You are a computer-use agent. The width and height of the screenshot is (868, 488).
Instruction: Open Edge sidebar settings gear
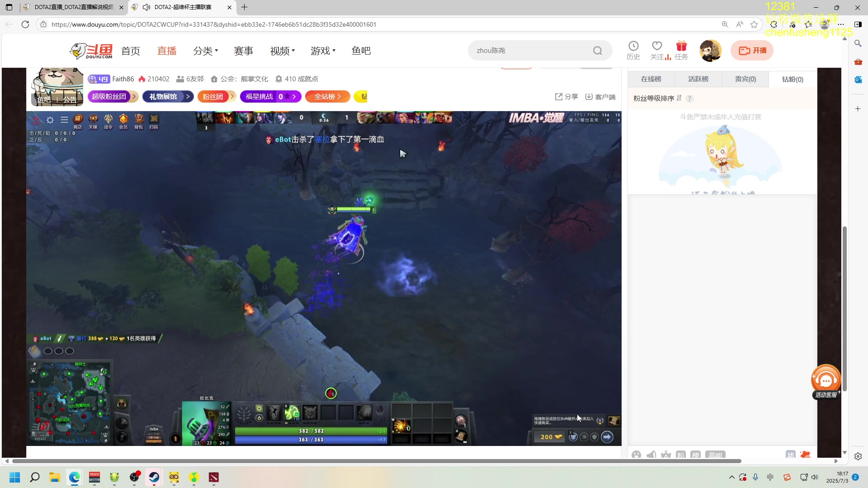coord(858,456)
